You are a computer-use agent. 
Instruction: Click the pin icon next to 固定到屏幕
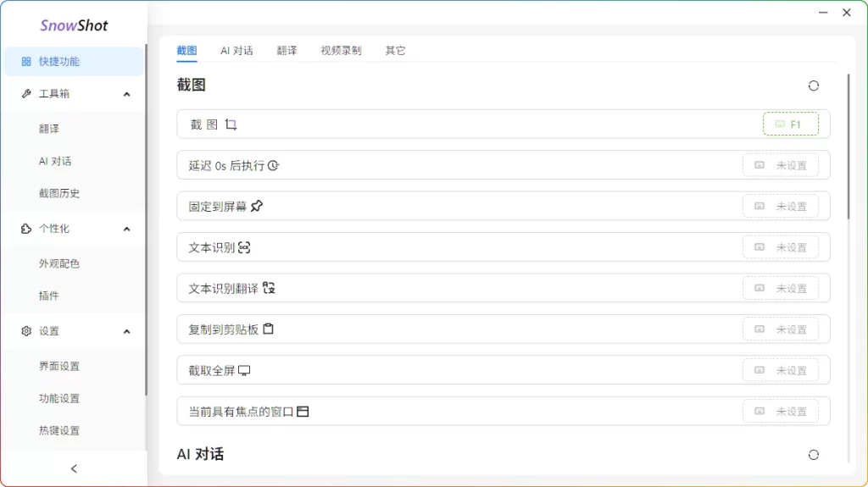click(x=257, y=207)
